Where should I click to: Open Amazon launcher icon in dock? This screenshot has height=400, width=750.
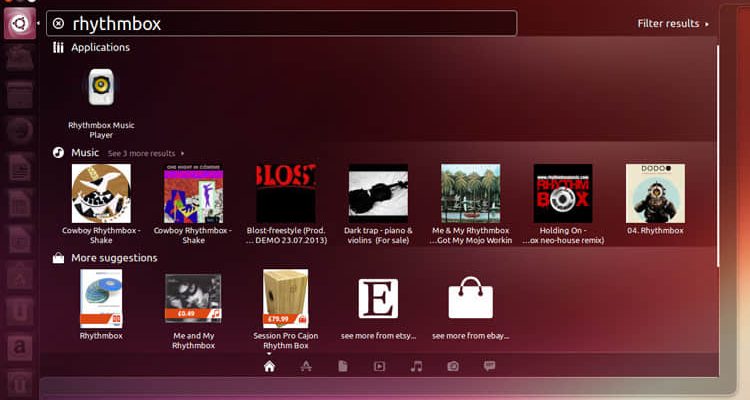[20, 347]
